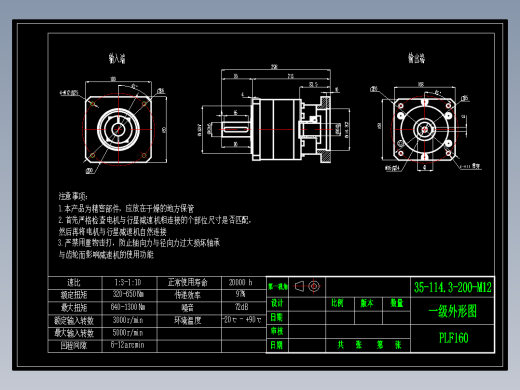Click the 额定扭矩 table cell
520x390 pixels.
coord(74,295)
